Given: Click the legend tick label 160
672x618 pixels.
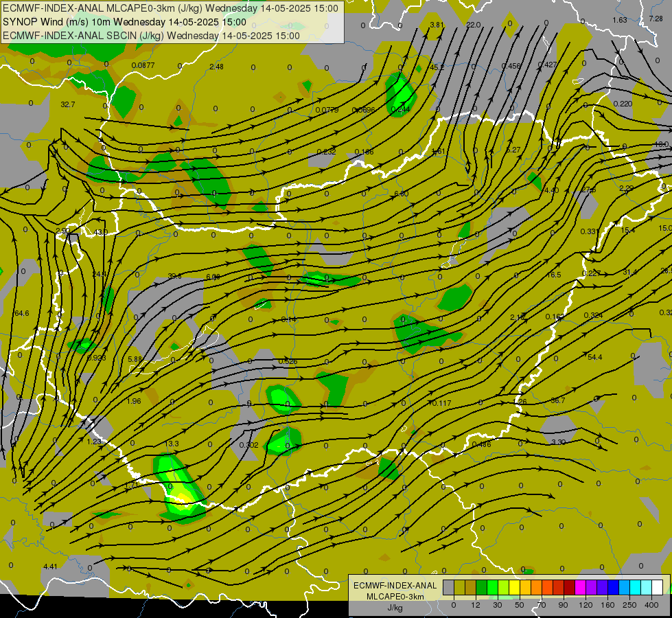Looking at the screenshot, I should click(x=607, y=605).
